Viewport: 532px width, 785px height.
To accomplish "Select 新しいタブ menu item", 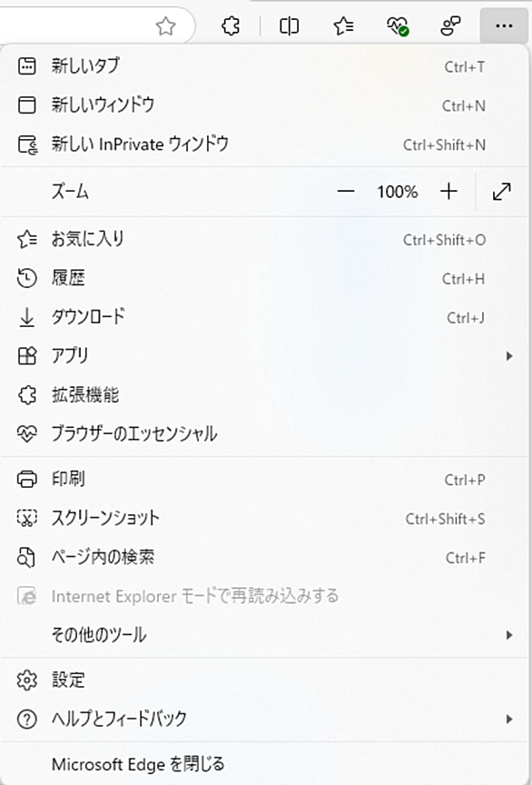I will click(x=265, y=66).
